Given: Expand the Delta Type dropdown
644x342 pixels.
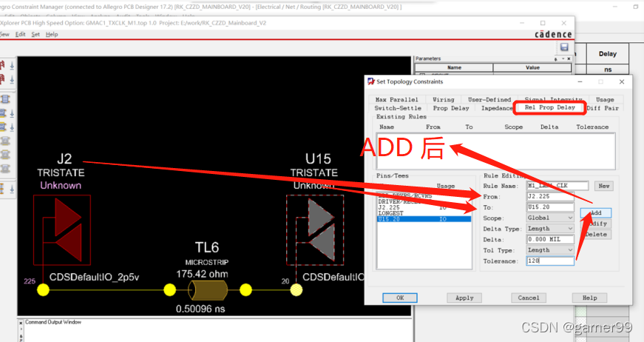Looking at the screenshot, I should [x=550, y=229].
